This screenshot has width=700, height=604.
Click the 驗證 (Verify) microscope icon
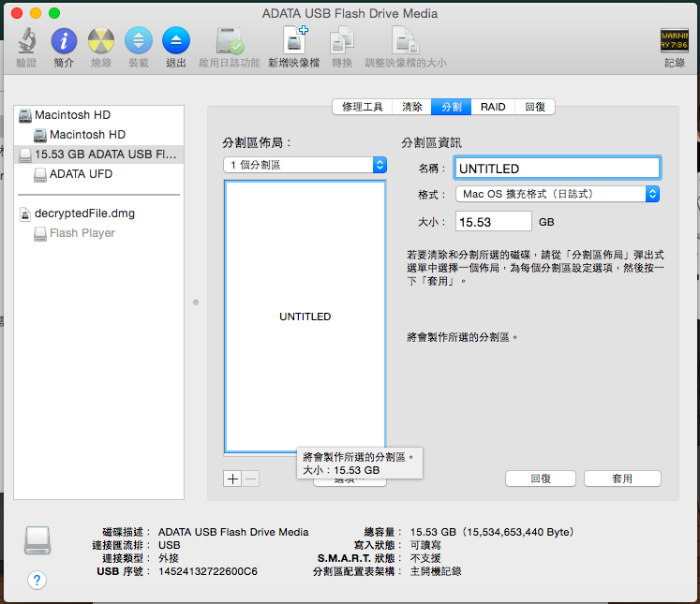click(26, 40)
